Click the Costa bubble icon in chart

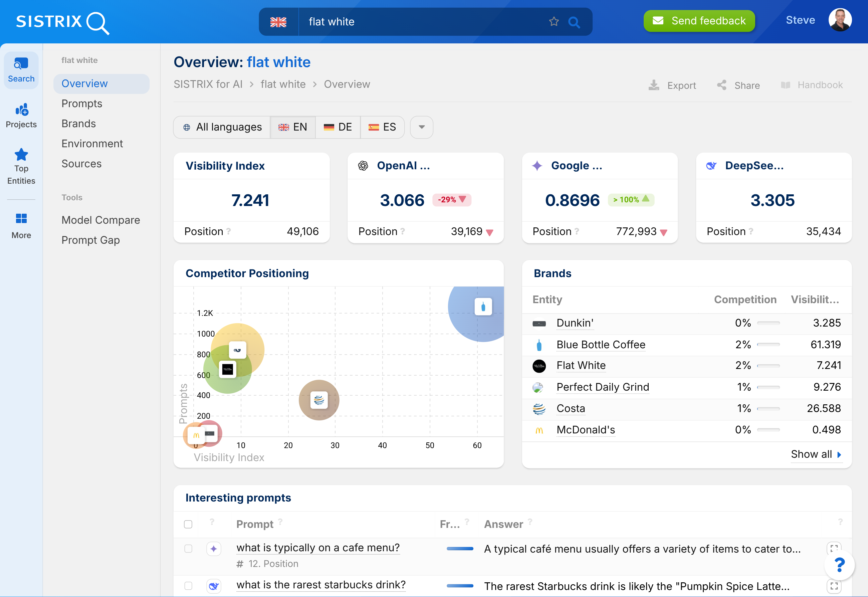point(319,400)
